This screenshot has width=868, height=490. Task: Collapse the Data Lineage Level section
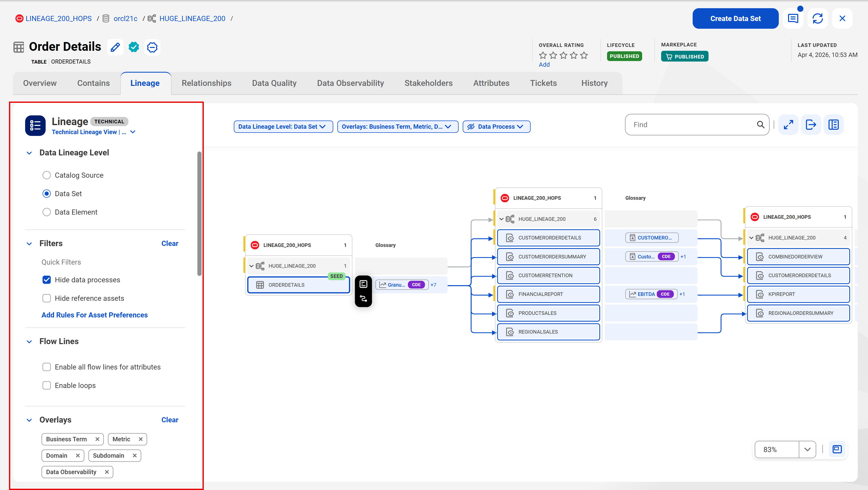(x=29, y=153)
